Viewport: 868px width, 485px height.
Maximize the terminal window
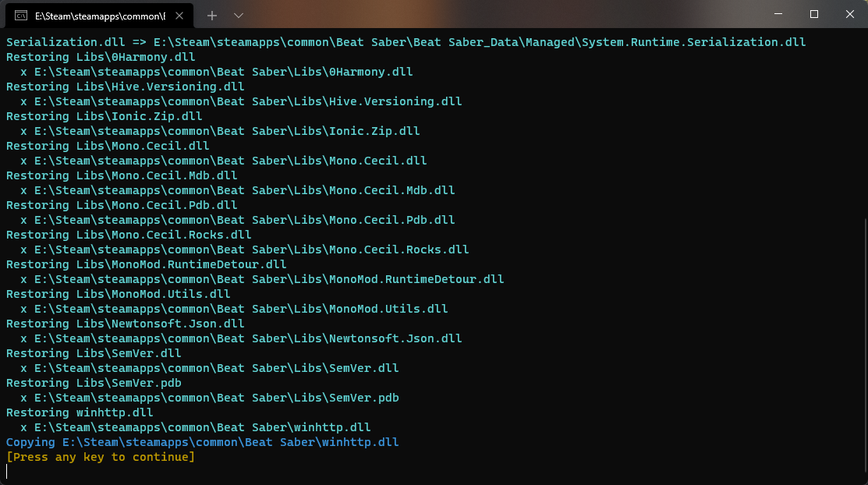[814, 14]
